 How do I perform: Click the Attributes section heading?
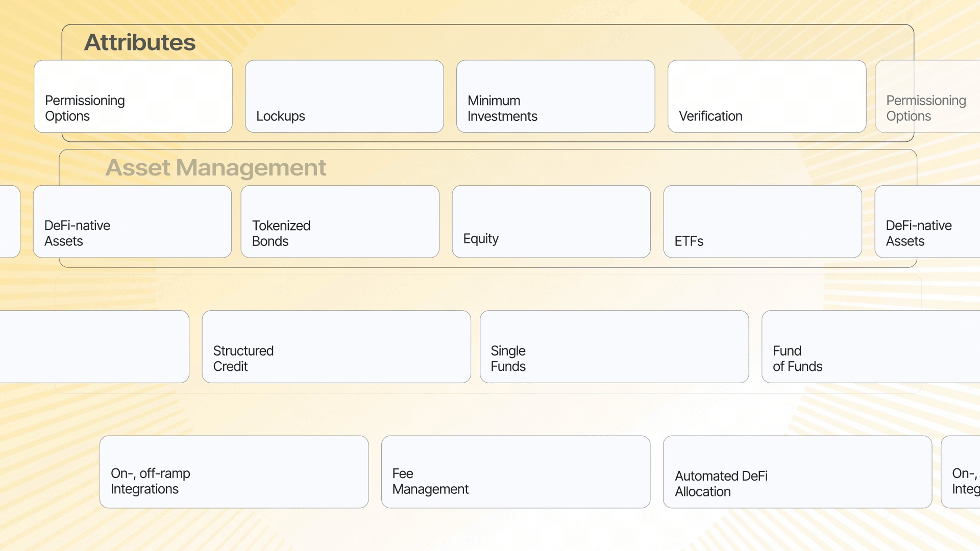pos(140,42)
